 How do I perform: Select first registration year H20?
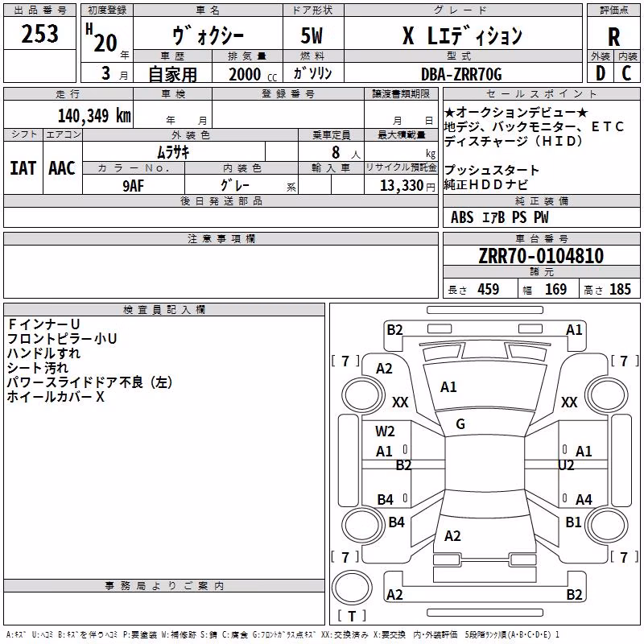[x=101, y=38]
